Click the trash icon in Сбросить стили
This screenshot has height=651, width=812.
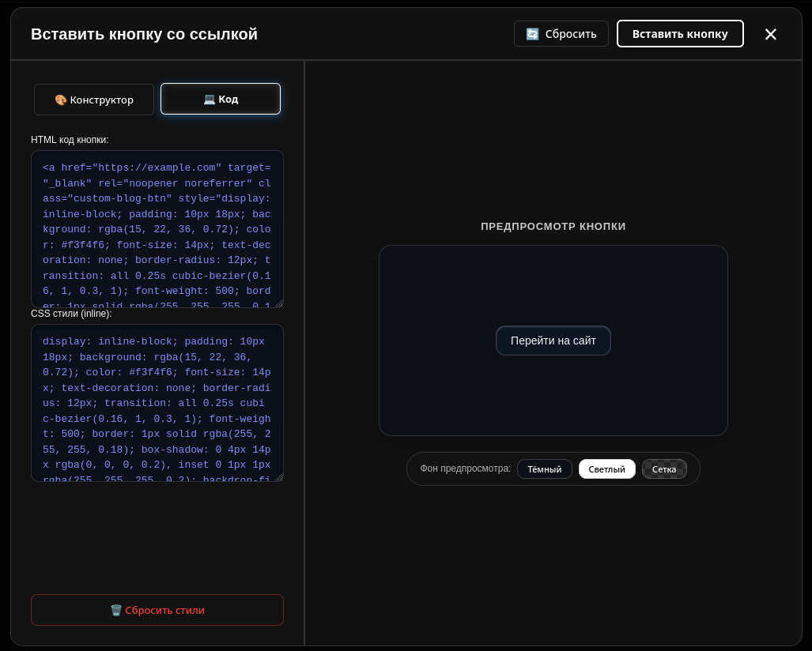[x=116, y=610]
